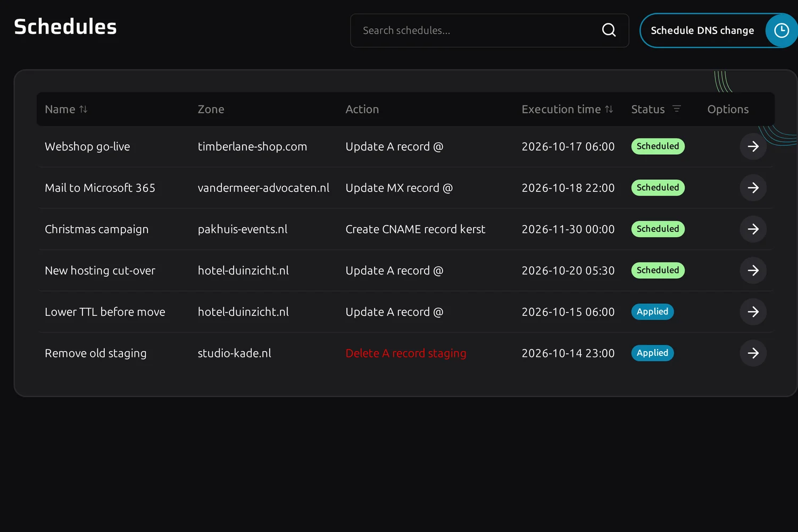Image resolution: width=798 pixels, height=532 pixels.
Task: Select the Christmas campaign name
Action: point(96,229)
